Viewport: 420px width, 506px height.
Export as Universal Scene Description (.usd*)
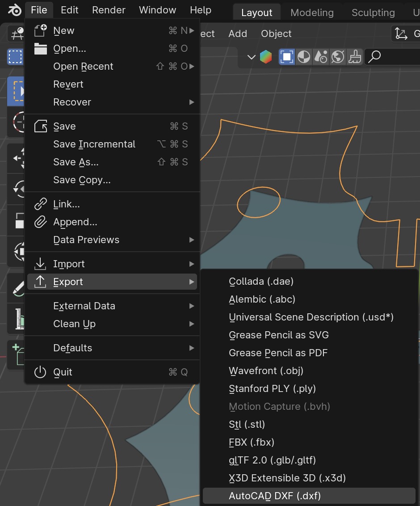coord(309,317)
